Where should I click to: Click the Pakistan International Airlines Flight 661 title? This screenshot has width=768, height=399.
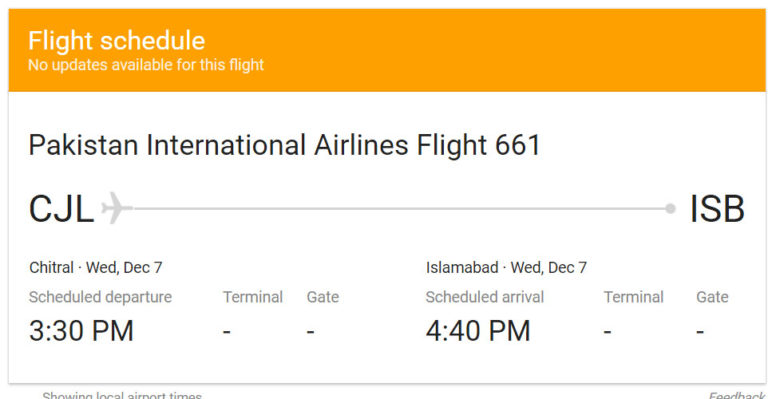[x=285, y=145]
